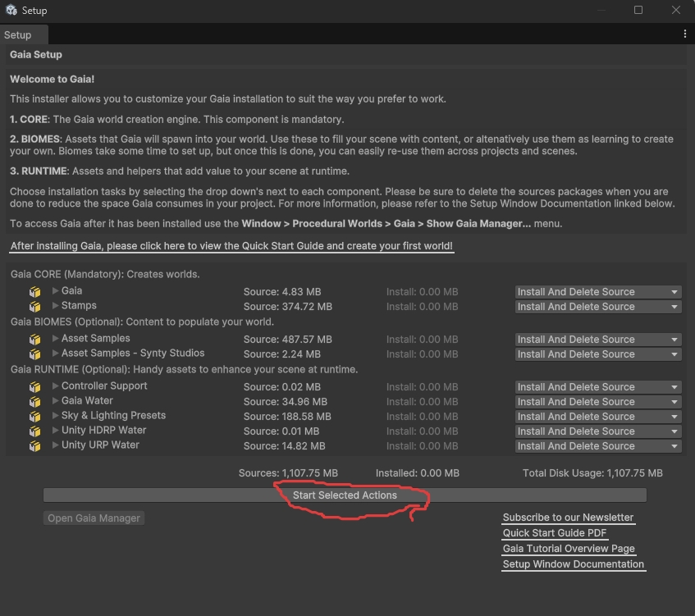Click package icon beside Unity URP Water
This screenshot has width=695, height=616.
(35, 446)
